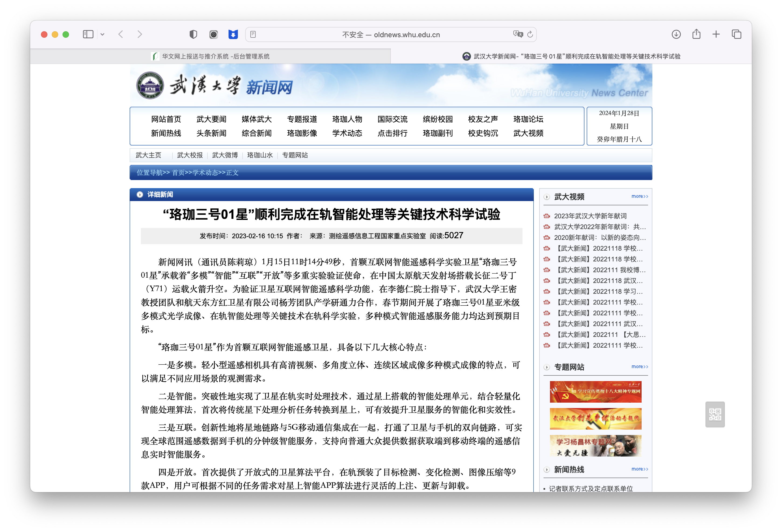This screenshot has height=532, width=782.
Task: Open 记者联系方式及定点联系单位 link
Action: point(591,489)
